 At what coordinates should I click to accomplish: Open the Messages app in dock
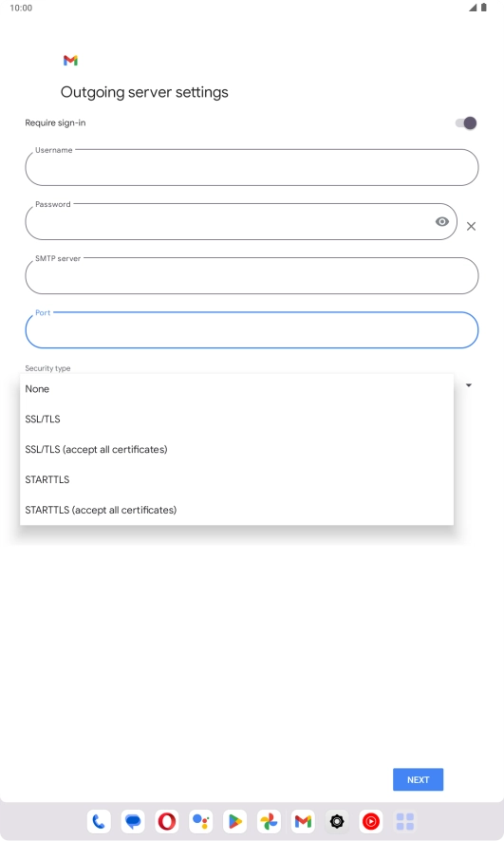(133, 821)
